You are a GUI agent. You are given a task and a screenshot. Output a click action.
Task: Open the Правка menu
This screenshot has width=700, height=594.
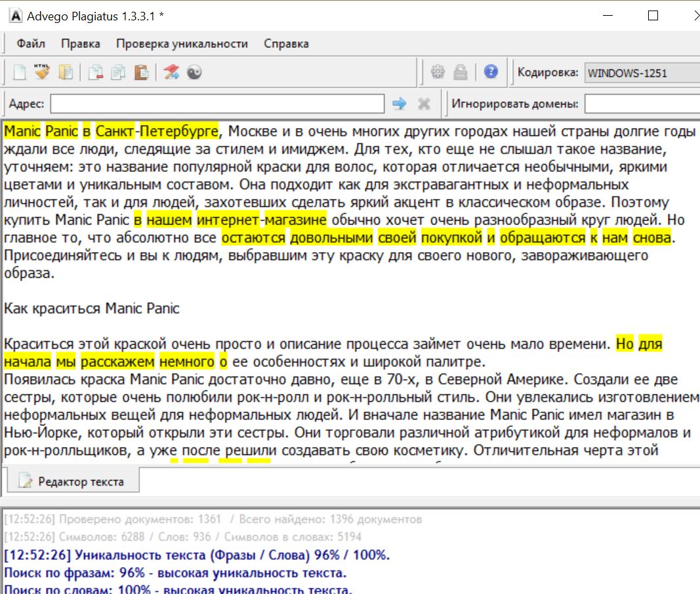point(80,44)
